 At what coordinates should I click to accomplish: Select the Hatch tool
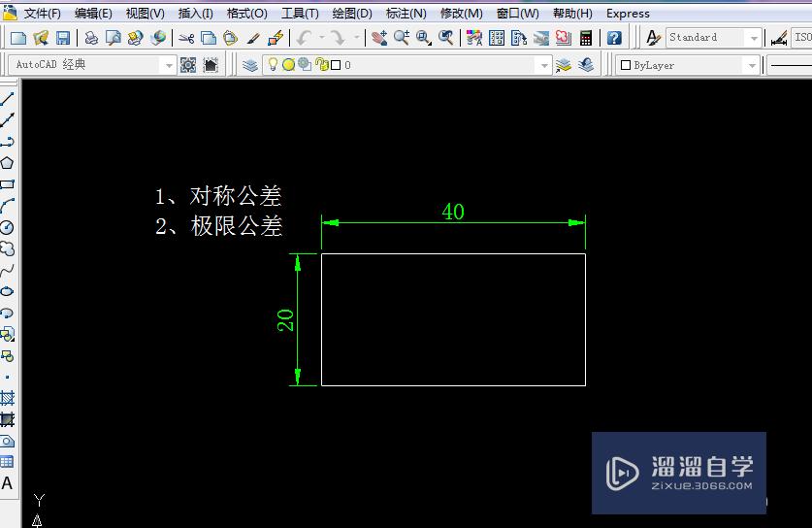click(7, 398)
